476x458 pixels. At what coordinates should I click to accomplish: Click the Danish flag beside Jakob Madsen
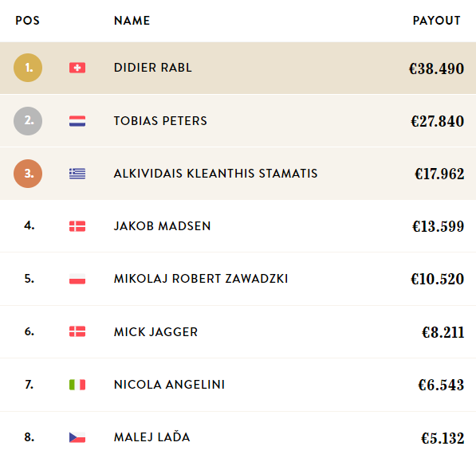77,226
